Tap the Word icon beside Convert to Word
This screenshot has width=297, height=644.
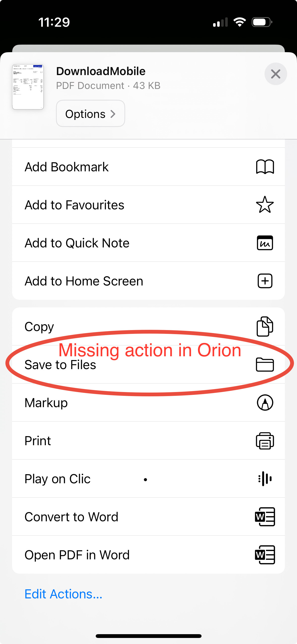pyautogui.click(x=265, y=517)
